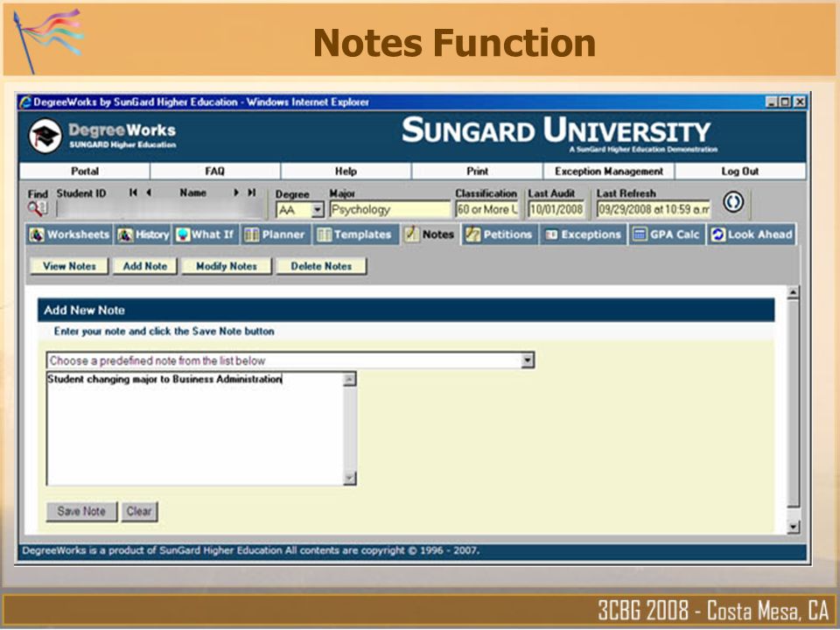Click the Notes pencil icon

(x=411, y=234)
